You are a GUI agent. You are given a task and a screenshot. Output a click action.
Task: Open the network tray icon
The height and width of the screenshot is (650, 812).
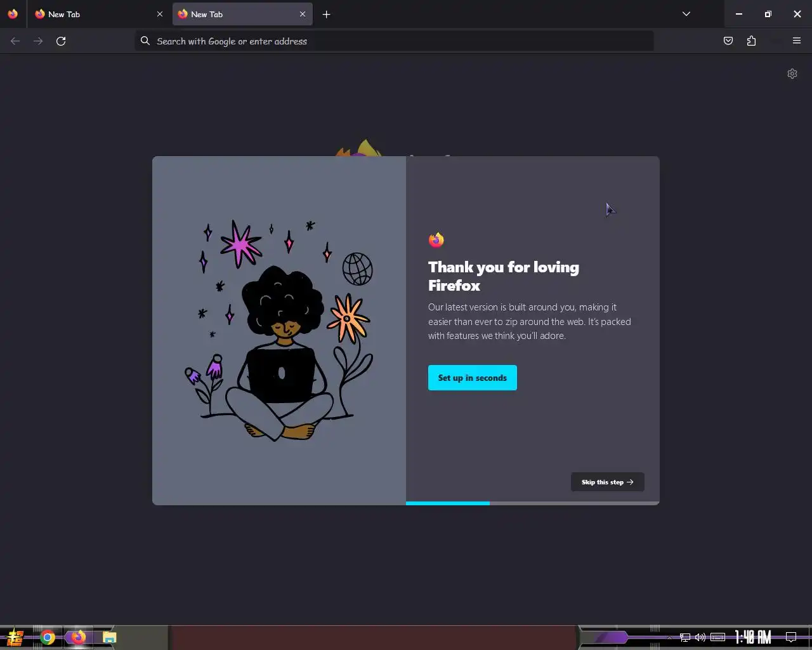coord(685,637)
